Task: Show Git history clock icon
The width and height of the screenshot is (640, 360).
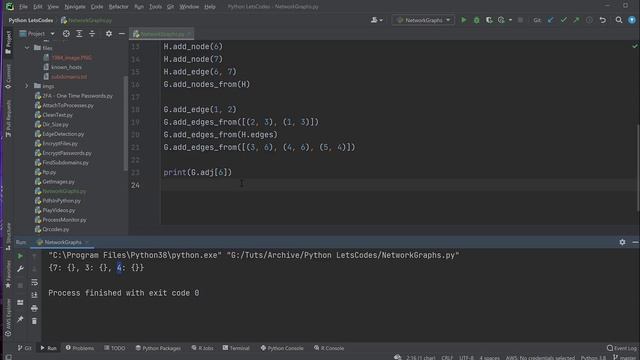Action: pos(589,20)
